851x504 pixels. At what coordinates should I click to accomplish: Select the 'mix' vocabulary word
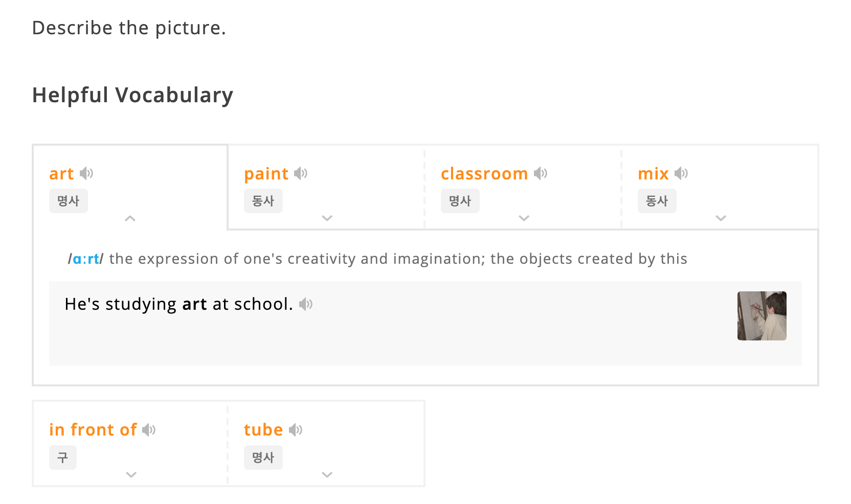coord(653,174)
